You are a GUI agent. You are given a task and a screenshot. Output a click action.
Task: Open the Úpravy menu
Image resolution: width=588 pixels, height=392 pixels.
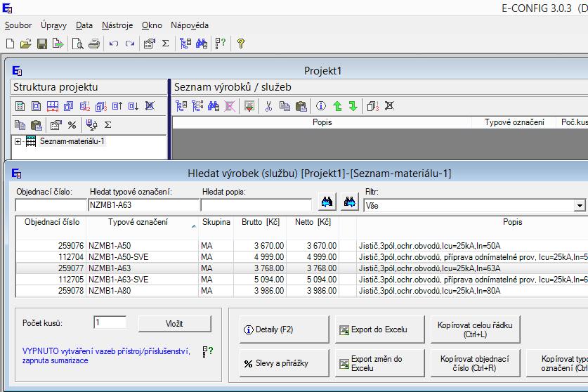pos(53,25)
